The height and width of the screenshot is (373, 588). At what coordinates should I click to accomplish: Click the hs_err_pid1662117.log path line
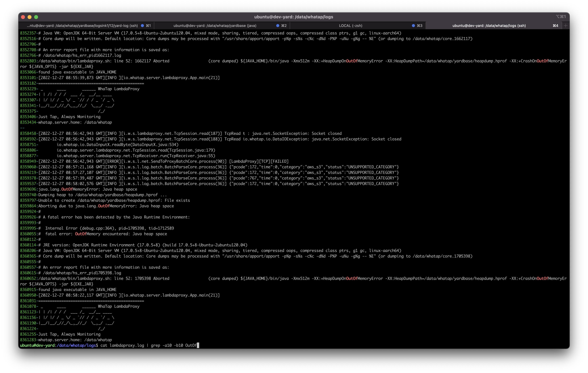(x=82, y=55)
